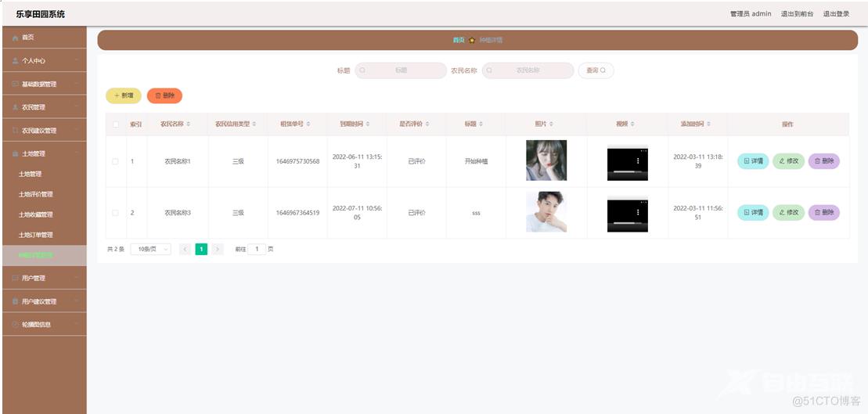868x414 pixels.
Task: Click the 前往 page number input
Action: [x=257, y=250]
